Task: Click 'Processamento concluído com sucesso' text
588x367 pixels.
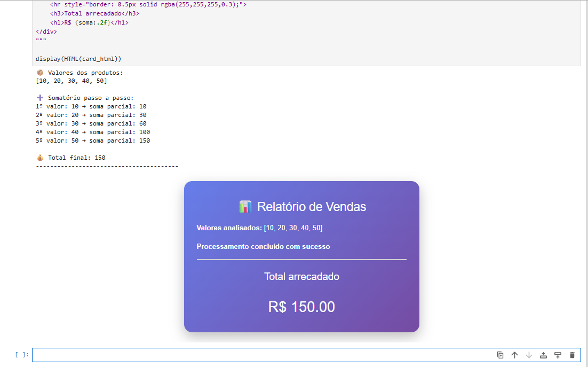Action: (263, 247)
